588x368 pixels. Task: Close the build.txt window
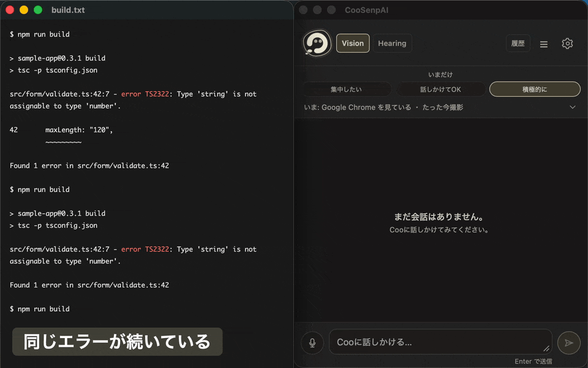tap(10, 10)
